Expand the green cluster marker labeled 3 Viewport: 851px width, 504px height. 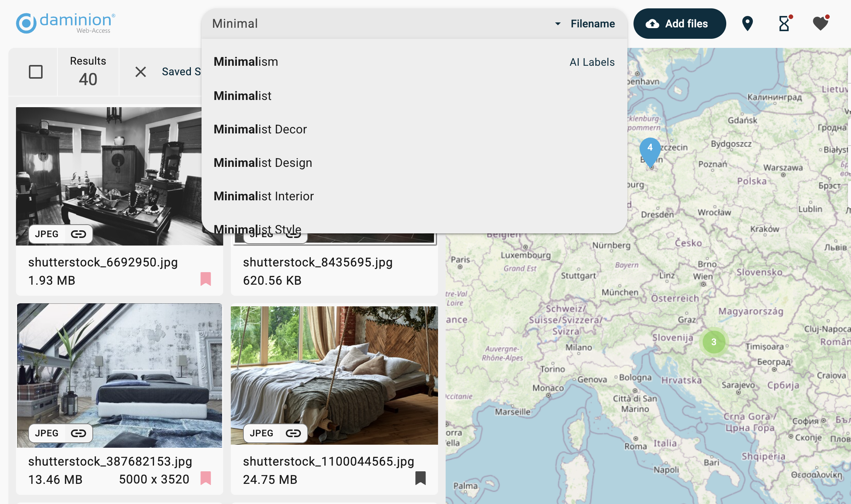pyautogui.click(x=714, y=342)
